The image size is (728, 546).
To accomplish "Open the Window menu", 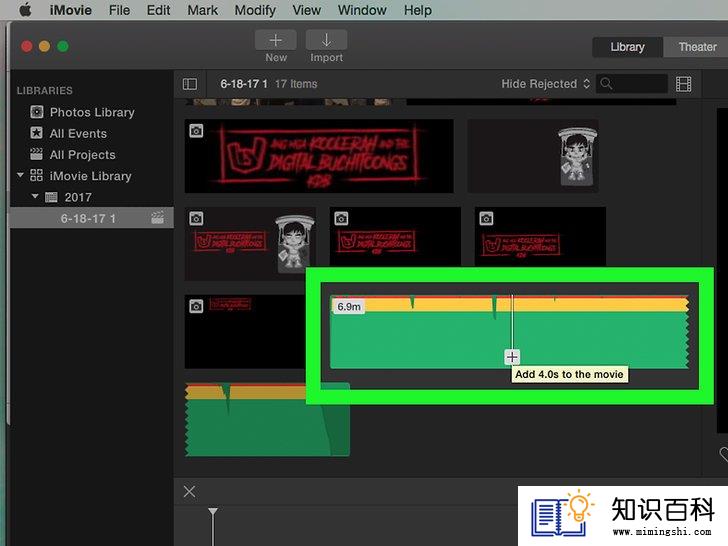I will tap(362, 10).
